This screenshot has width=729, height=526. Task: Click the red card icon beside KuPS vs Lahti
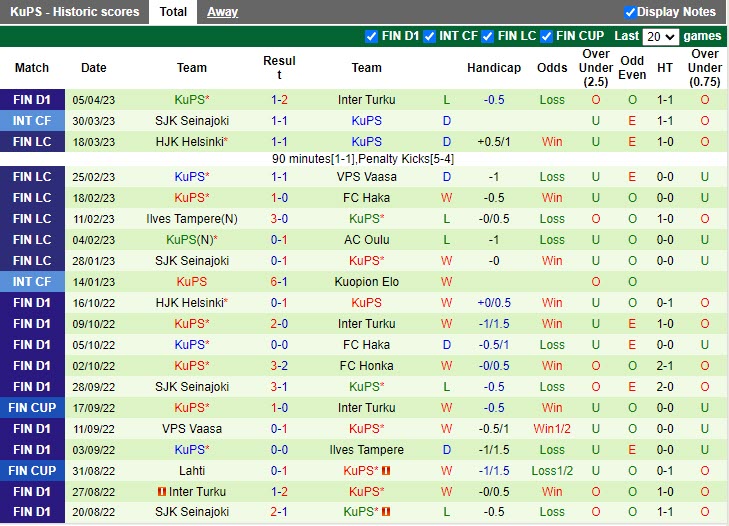(x=386, y=471)
